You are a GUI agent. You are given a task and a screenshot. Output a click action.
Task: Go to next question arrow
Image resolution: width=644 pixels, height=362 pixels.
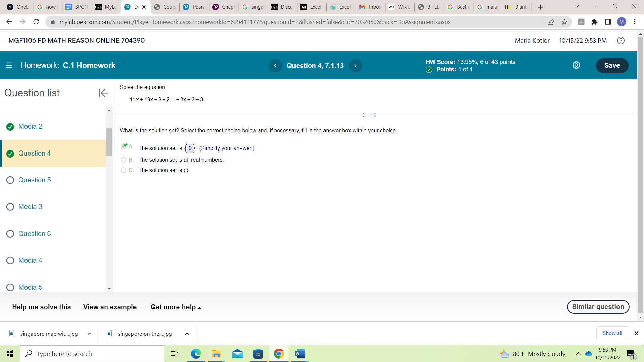[x=355, y=66]
